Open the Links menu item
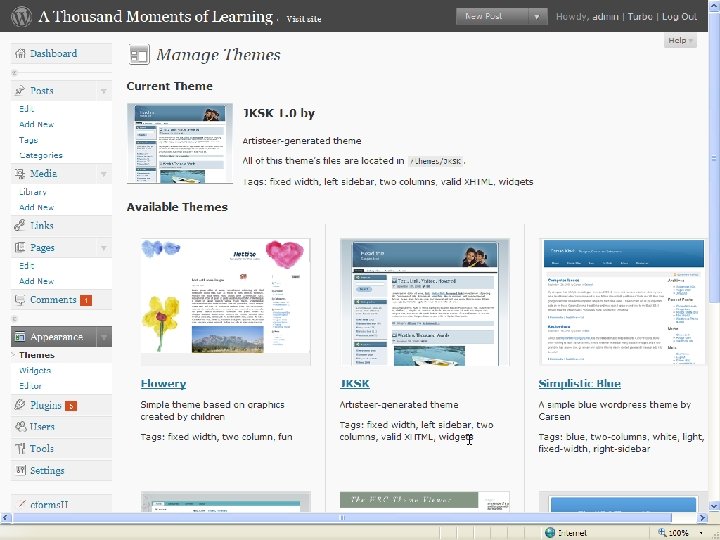The width and height of the screenshot is (720, 540). 42,225
